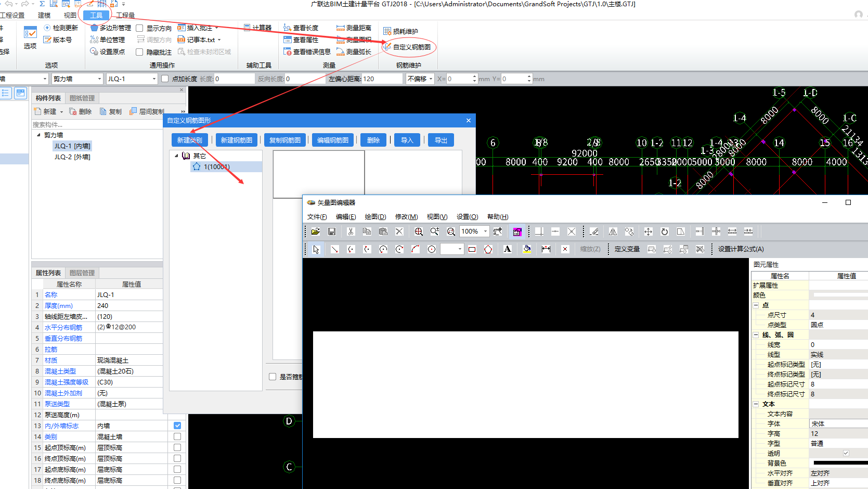Switch to the 建模 ribbon tab
Viewport: 868px width, 489px height.
(44, 15)
